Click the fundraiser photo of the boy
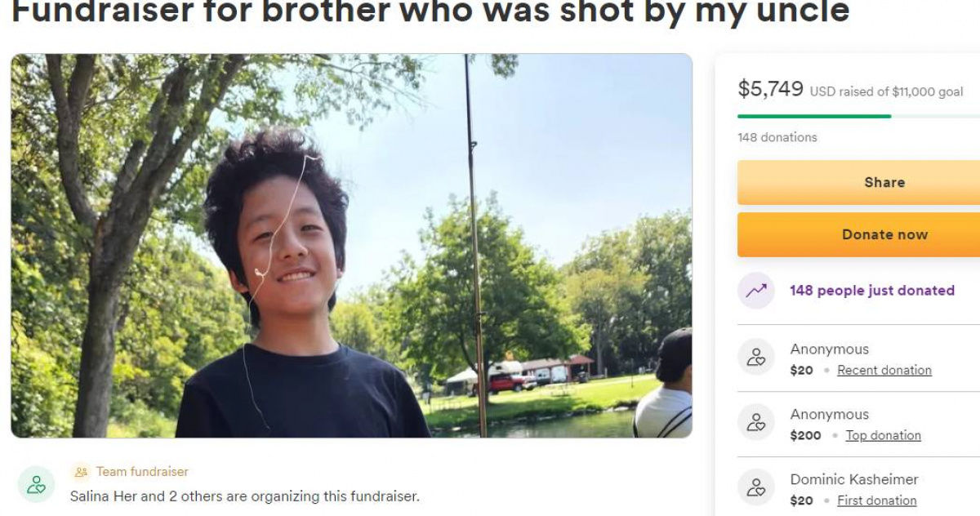Viewport: 980px width, 516px height. (351, 246)
